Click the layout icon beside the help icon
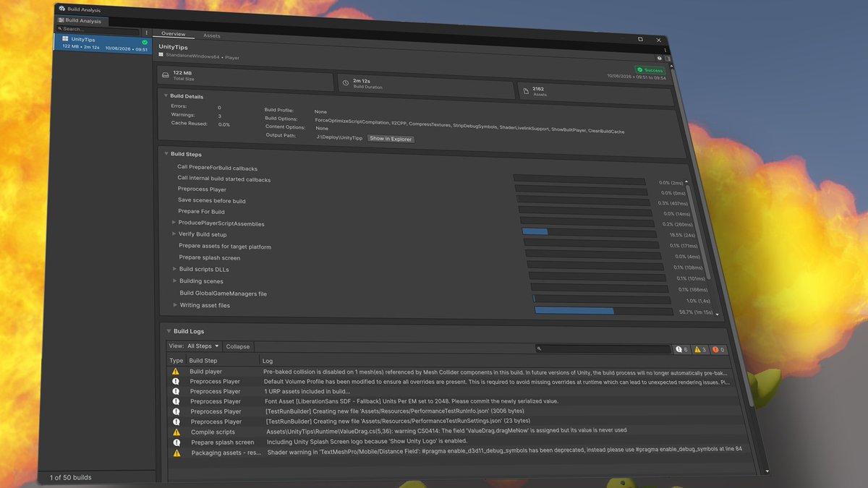Image resolution: width=868 pixels, height=488 pixels. click(x=669, y=58)
